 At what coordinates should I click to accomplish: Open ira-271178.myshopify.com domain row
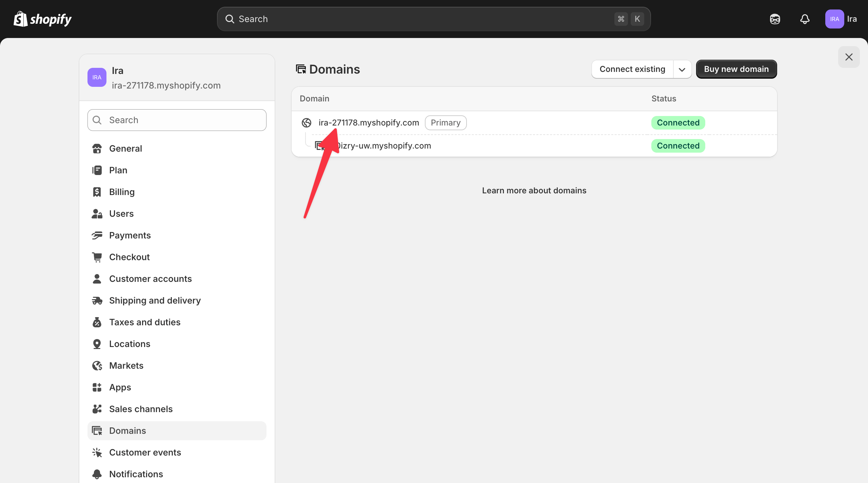tap(534, 123)
